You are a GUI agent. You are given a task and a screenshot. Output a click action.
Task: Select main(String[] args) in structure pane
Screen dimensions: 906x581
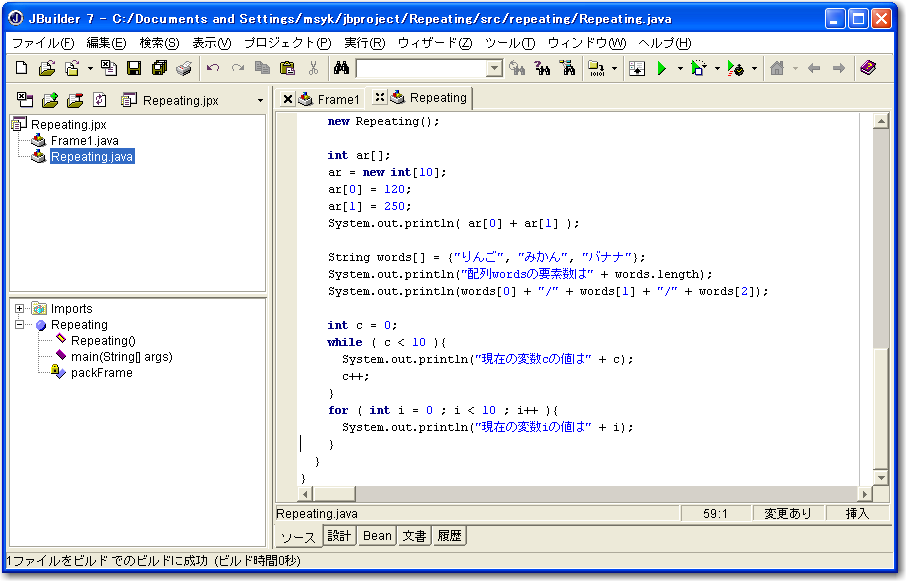(121, 357)
